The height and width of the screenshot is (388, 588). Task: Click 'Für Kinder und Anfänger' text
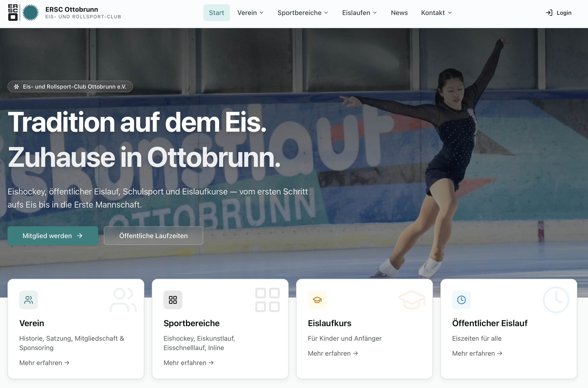345,338
